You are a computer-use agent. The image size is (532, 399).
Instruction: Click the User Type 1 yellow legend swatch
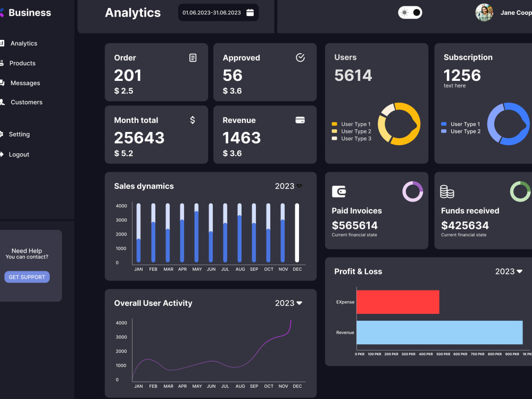click(334, 124)
